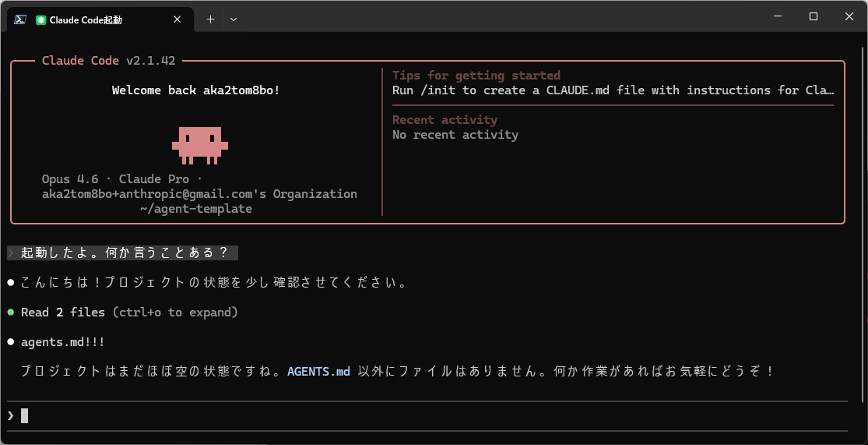The image size is (868, 445).
Task: Click the ~/agent-template path
Action: 196,210
